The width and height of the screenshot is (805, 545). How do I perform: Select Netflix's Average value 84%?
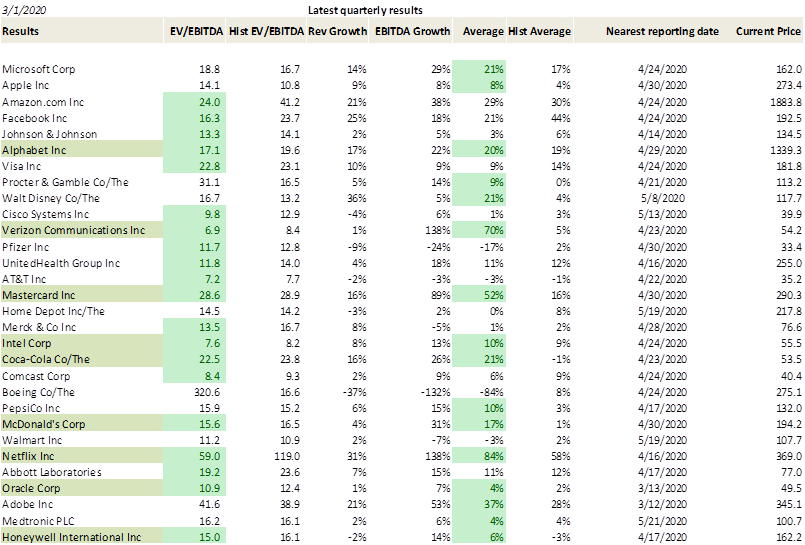[x=480, y=456]
